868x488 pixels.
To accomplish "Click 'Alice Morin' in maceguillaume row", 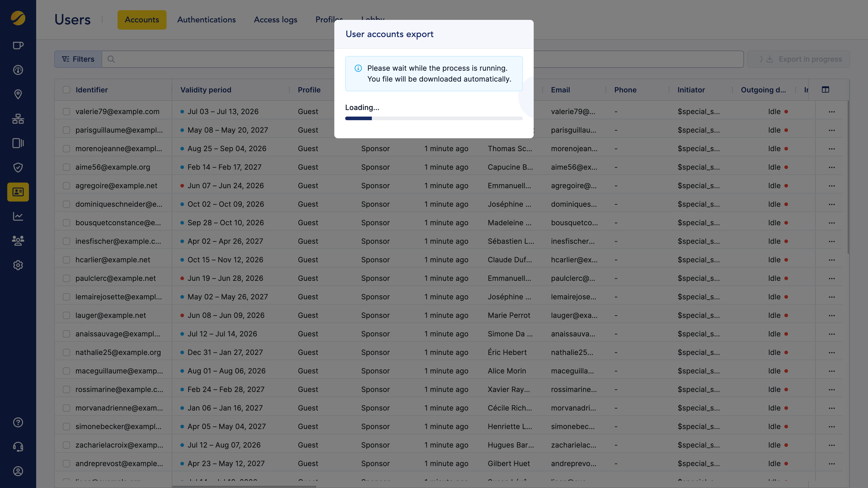I will tap(507, 371).
